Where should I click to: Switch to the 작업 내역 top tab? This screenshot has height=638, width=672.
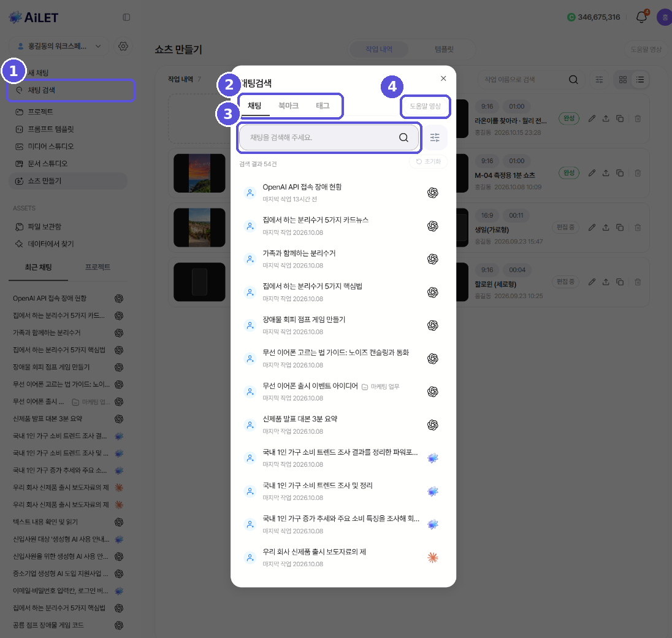pyautogui.click(x=379, y=49)
